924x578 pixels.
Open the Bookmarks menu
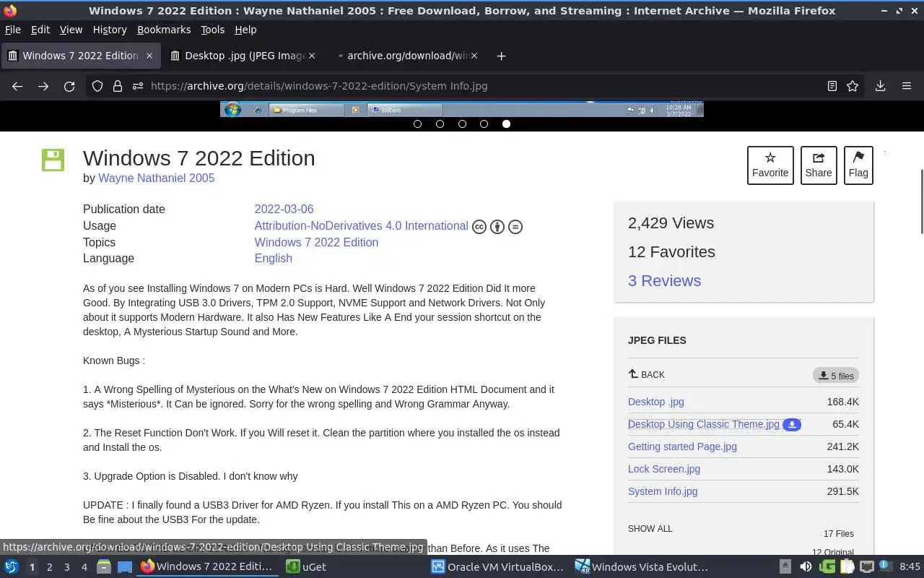click(164, 30)
